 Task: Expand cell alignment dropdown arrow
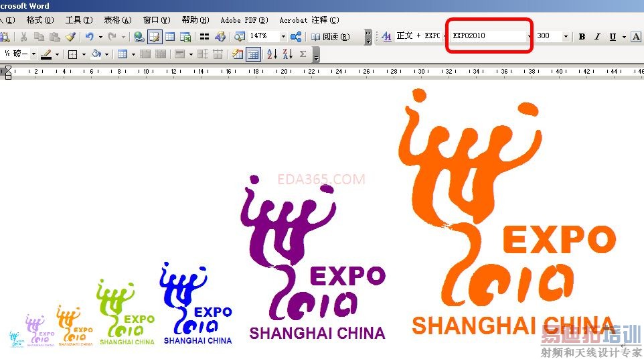(x=191, y=54)
